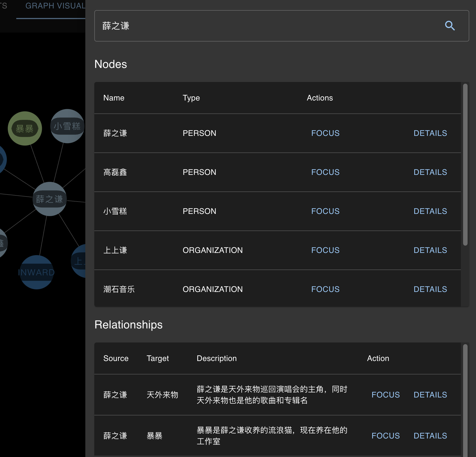Focus on the 上上谦 organization
Image resolution: width=476 pixels, height=457 pixels.
(325, 250)
